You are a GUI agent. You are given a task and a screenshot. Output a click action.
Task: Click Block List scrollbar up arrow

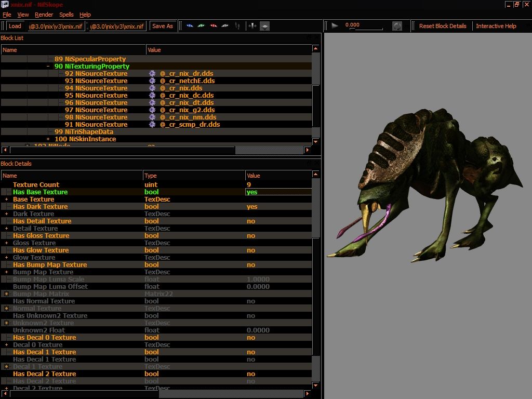[315, 48]
